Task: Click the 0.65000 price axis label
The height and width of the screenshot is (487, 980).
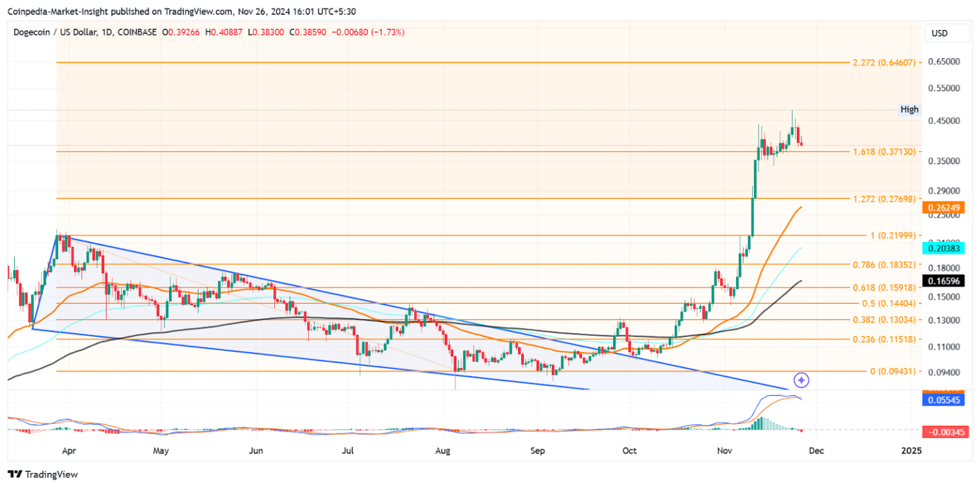Action: (x=944, y=62)
